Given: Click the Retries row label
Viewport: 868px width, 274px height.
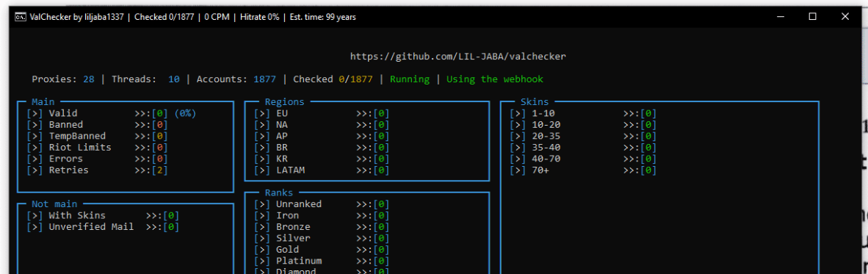Looking at the screenshot, I should (68, 170).
